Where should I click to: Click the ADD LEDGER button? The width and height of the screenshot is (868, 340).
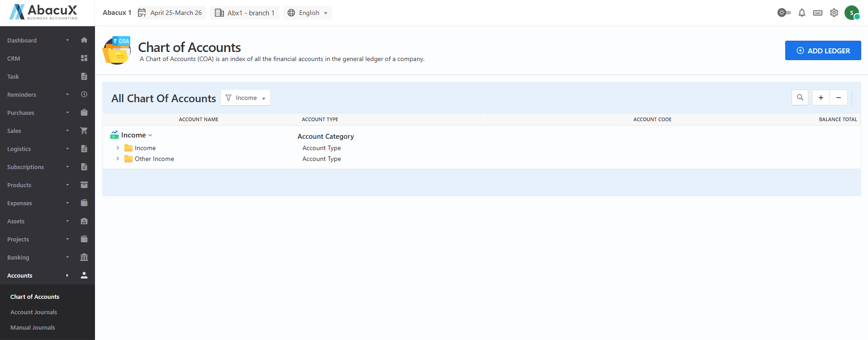[822, 51]
